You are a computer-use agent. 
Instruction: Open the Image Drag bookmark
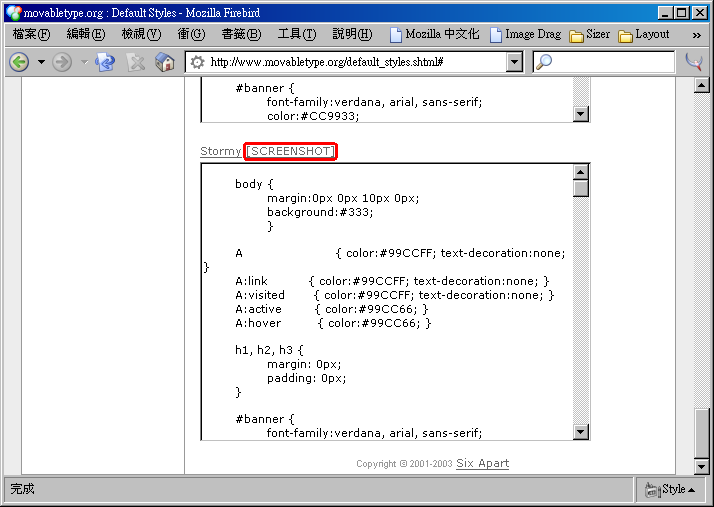(525, 34)
